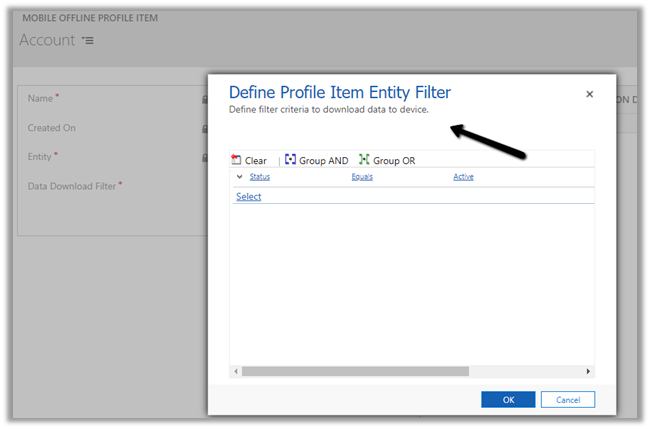Click the lock icon beside Name field
The width and height of the screenshot is (650, 429).
[204, 99]
